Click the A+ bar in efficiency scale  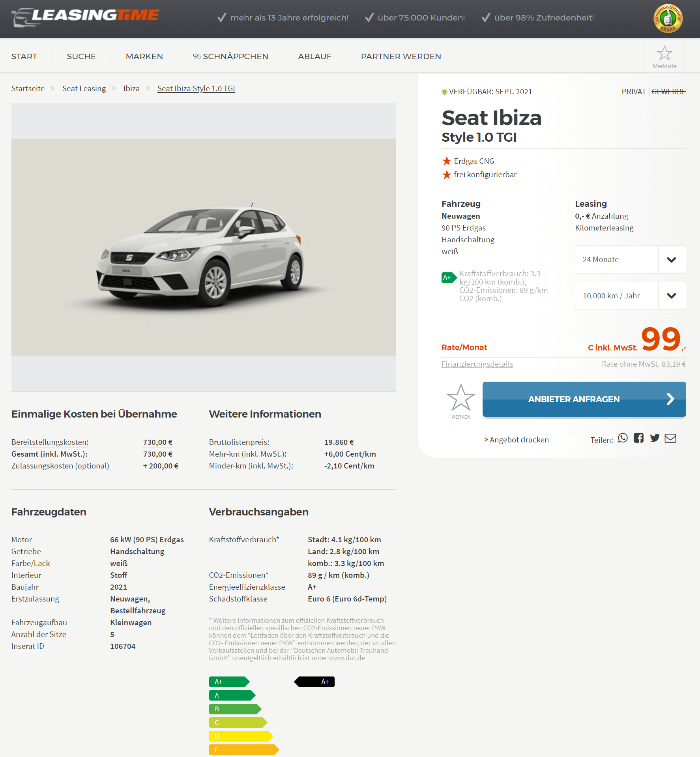pos(229,682)
